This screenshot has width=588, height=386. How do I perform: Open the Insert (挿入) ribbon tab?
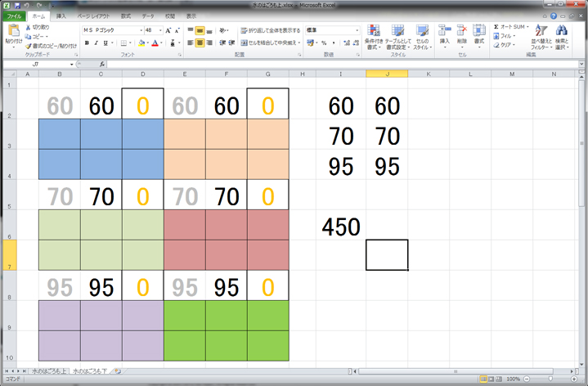click(x=61, y=16)
